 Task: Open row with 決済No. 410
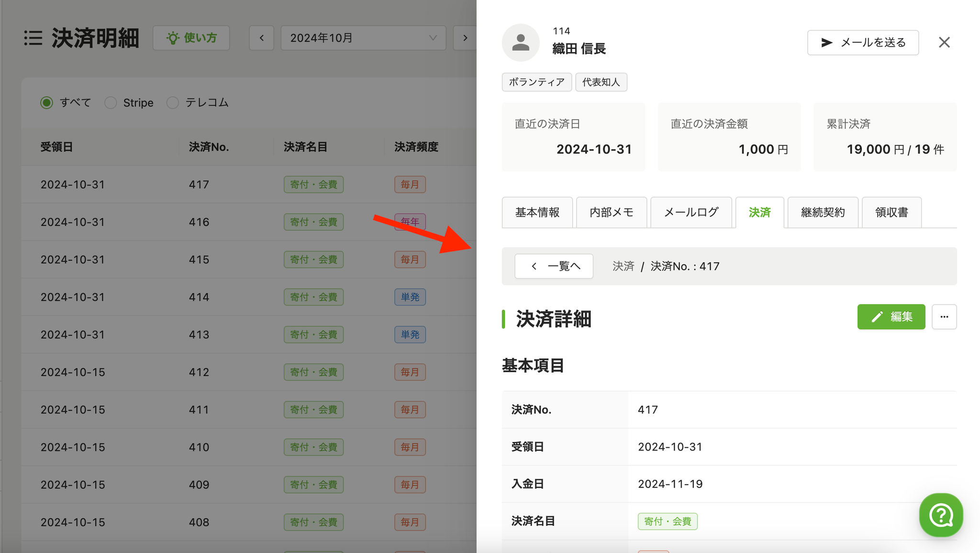pos(249,447)
